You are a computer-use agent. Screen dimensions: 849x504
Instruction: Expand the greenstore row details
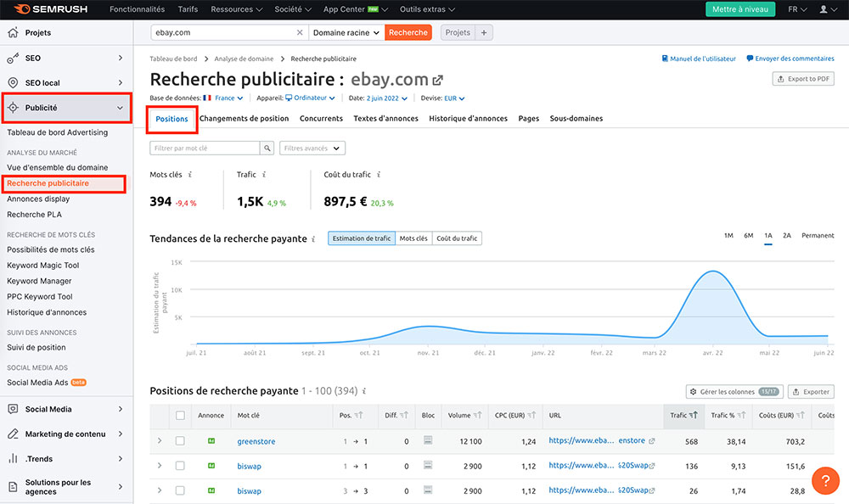160,440
